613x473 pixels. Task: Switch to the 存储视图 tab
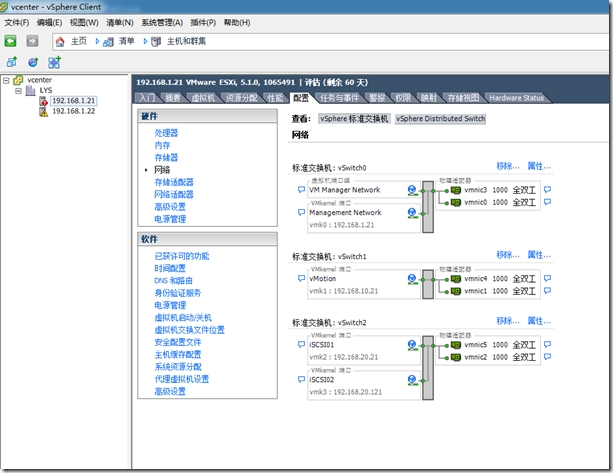tap(463, 98)
